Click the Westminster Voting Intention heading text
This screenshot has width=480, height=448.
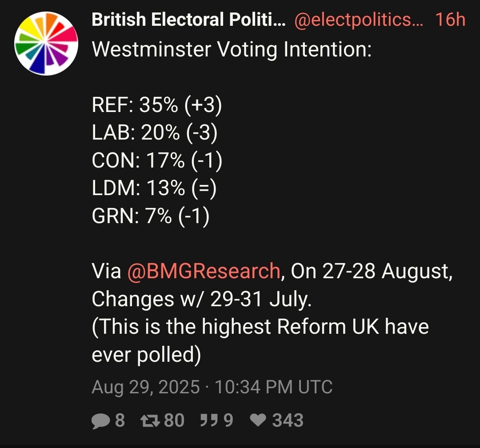coord(232,49)
